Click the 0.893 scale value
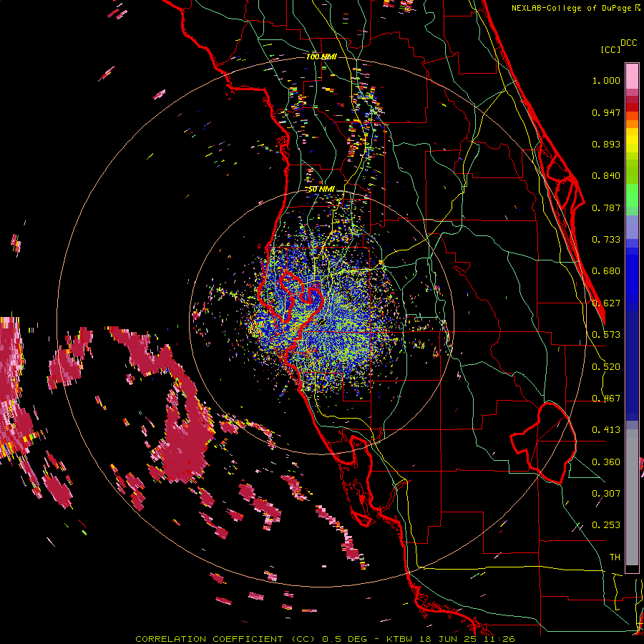Image resolution: width=644 pixels, height=644 pixels. pos(606,144)
